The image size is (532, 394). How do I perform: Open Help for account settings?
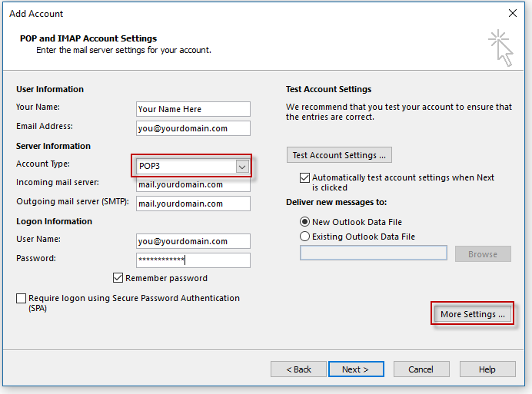pyautogui.click(x=487, y=369)
